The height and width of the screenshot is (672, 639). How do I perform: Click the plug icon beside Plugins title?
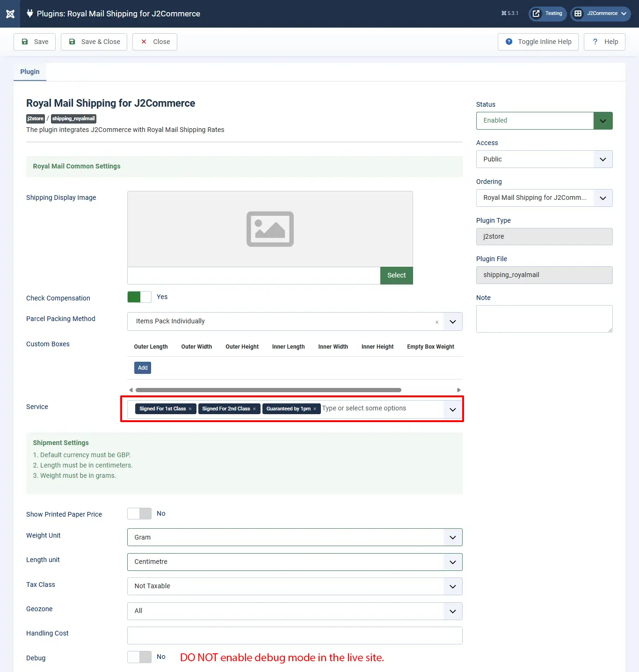click(30, 14)
